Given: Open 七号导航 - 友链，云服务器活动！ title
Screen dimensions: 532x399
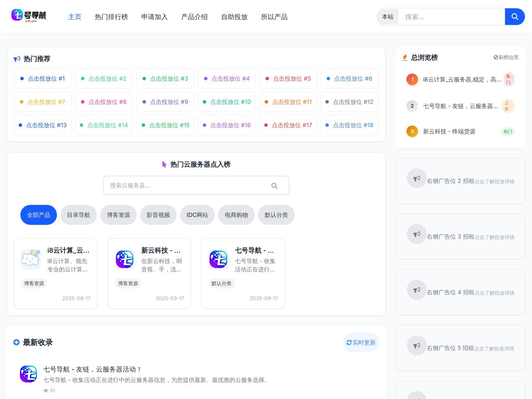Looking at the screenshot, I should point(93,369).
